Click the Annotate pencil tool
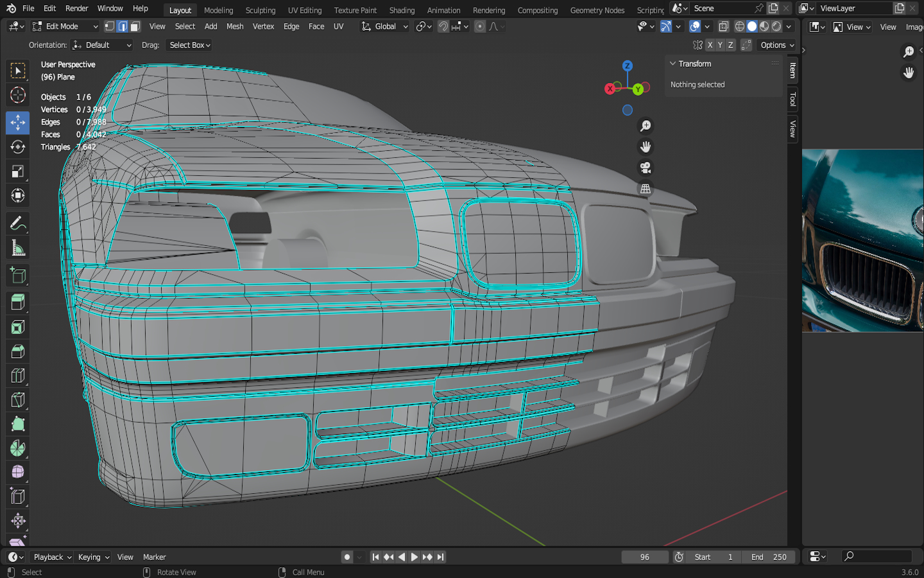The width and height of the screenshot is (924, 578). [18, 223]
